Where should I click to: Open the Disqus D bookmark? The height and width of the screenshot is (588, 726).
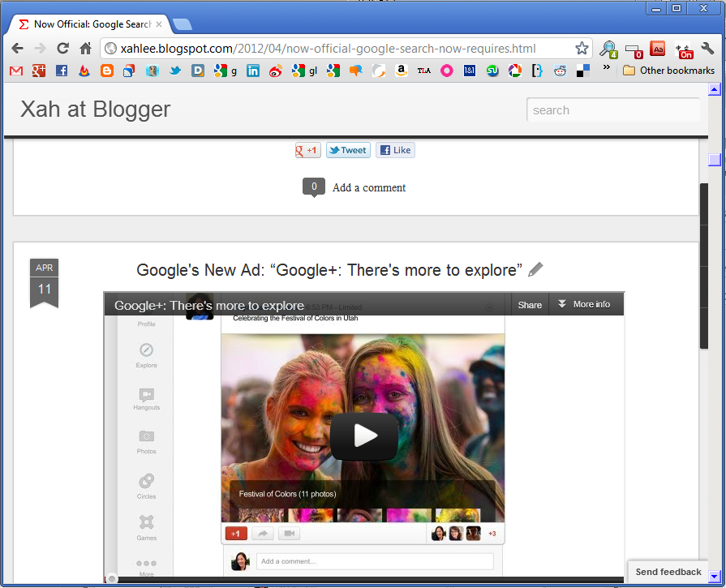(198, 71)
